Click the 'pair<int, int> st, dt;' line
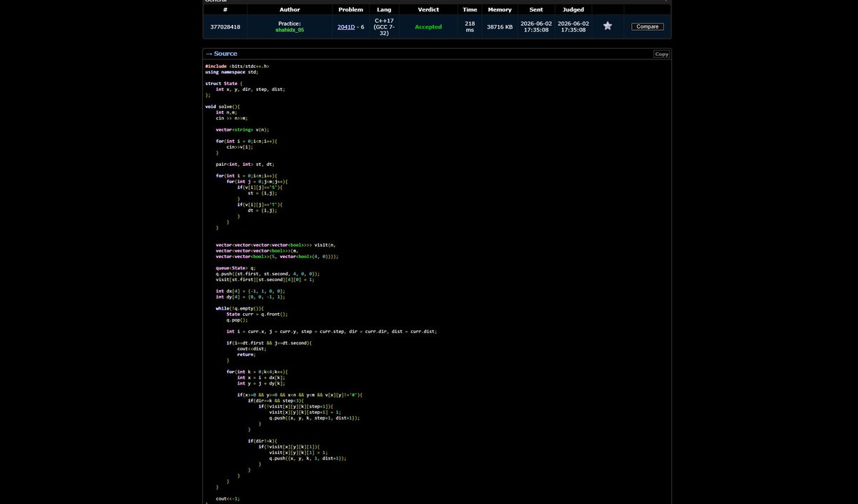 click(245, 164)
